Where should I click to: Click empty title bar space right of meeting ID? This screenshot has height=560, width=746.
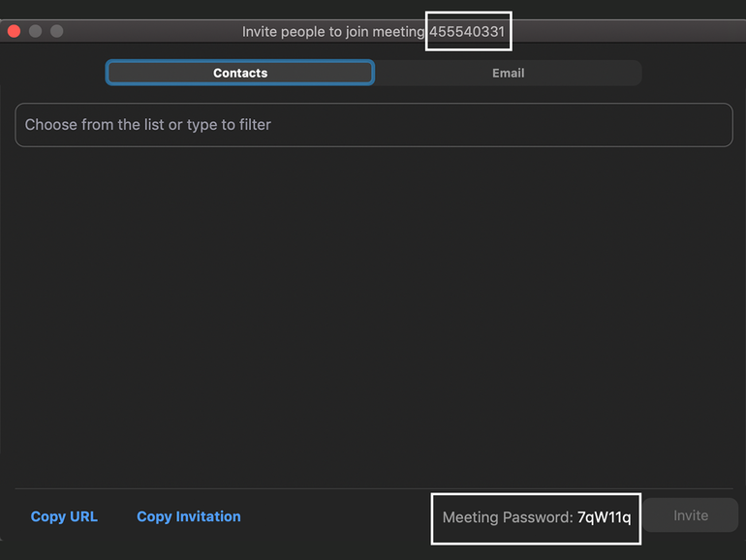(x=630, y=32)
